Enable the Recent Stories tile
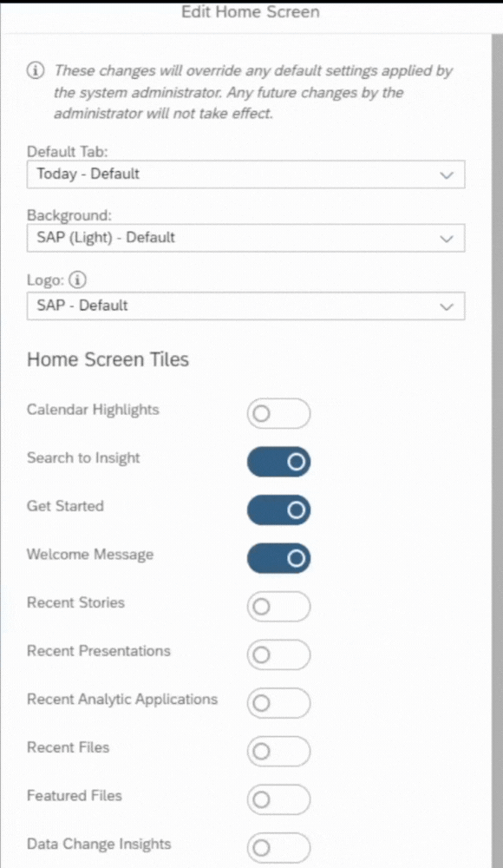This screenshot has height=868, width=503. pyautogui.click(x=278, y=606)
